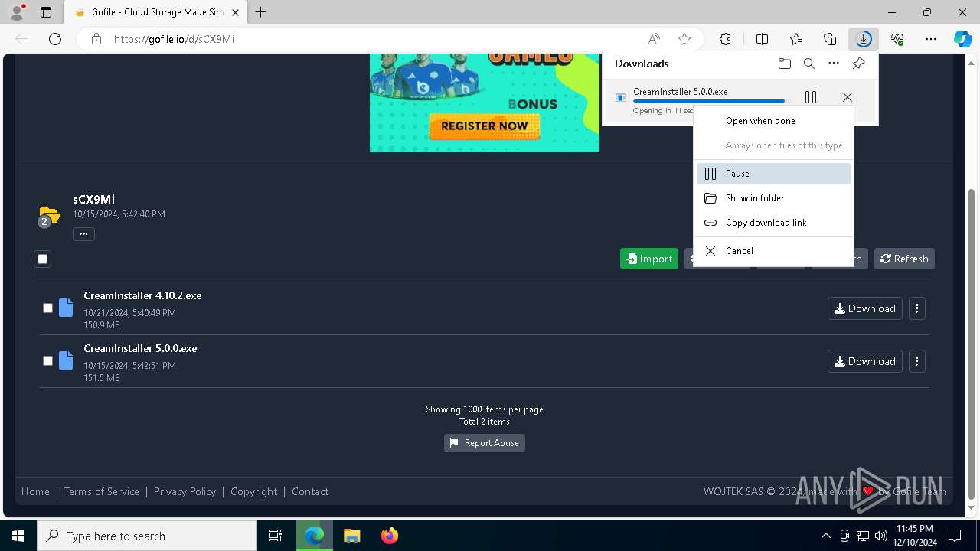This screenshot has height=551, width=980.
Task: Choose Pause in download context menu
Action: coord(773,174)
